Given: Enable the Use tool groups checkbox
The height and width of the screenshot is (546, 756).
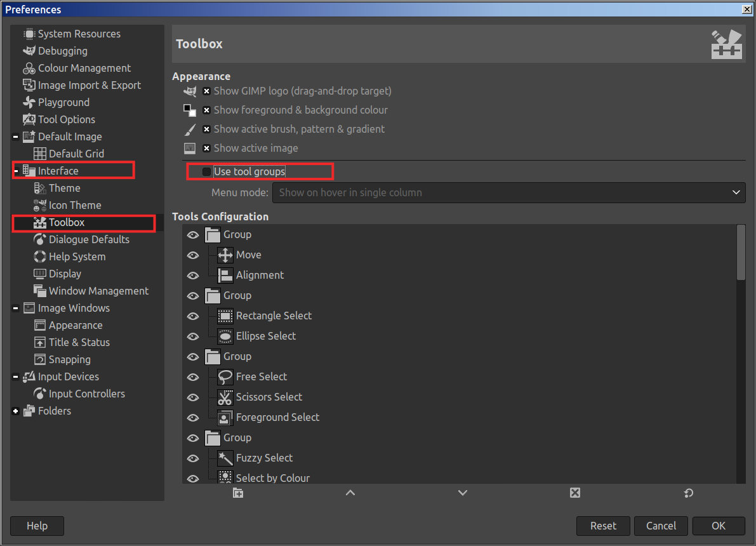Looking at the screenshot, I should pos(206,171).
